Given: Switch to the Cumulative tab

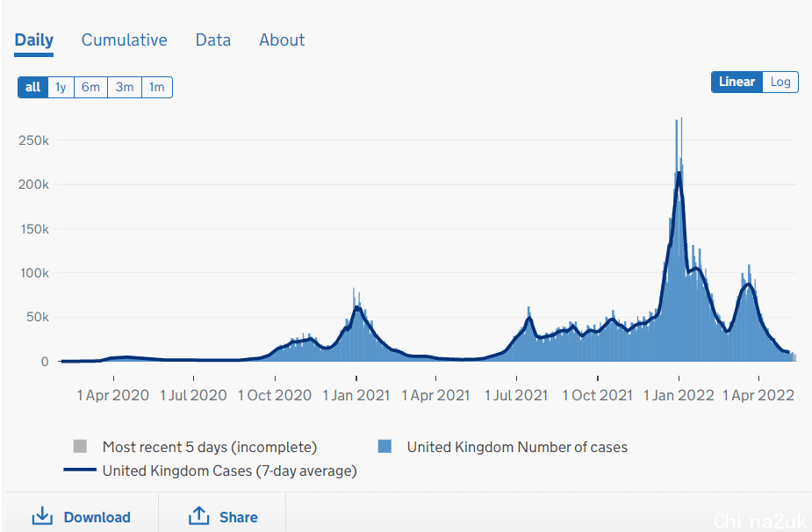Looking at the screenshot, I should pyautogui.click(x=125, y=40).
